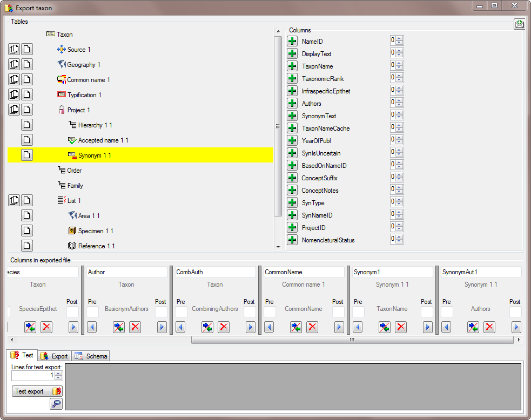The height and width of the screenshot is (420, 531).
Task: Click the Test export button
Action: click(x=37, y=391)
